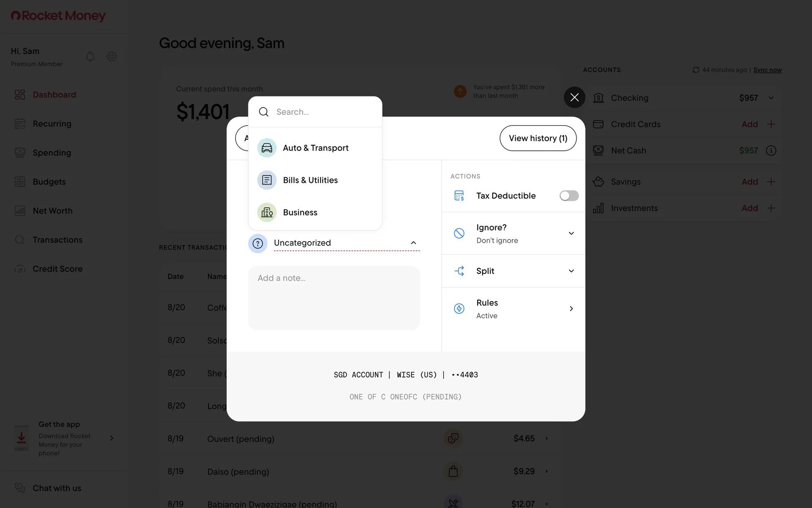
Task: Expand the Ignore? dropdown
Action: pos(571,233)
